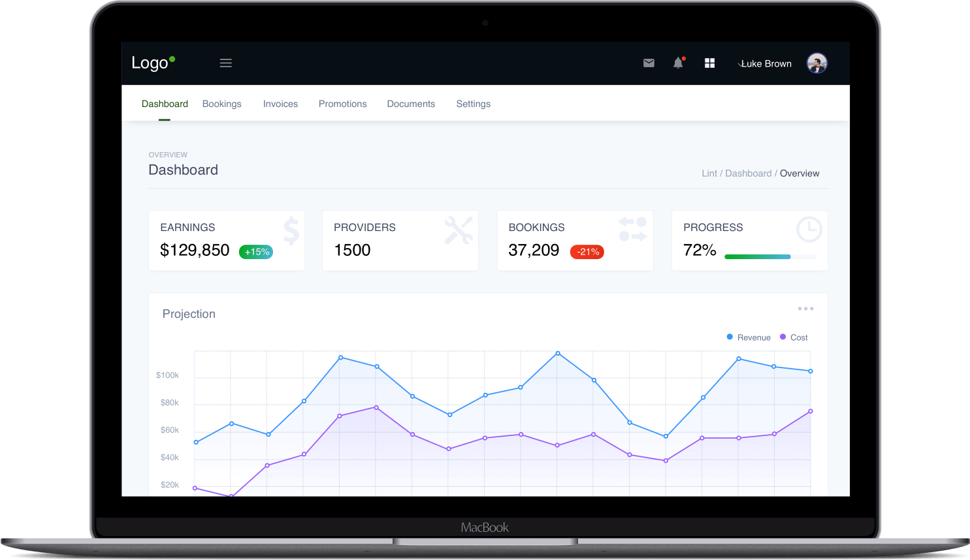Click the dollar sign icon on Earnings card
The height and width of the screenshot is (560, 970).
(x=291, y=230)
